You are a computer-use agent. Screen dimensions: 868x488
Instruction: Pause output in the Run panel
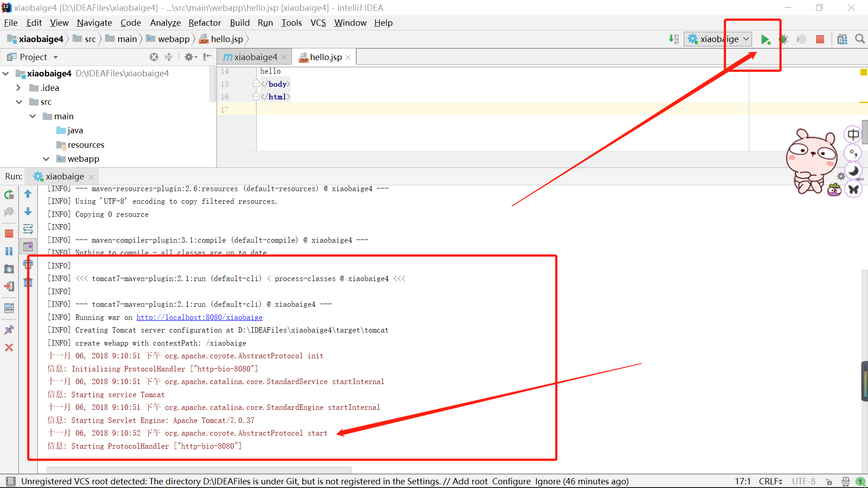pyautogui.click(x=9, y=251)
